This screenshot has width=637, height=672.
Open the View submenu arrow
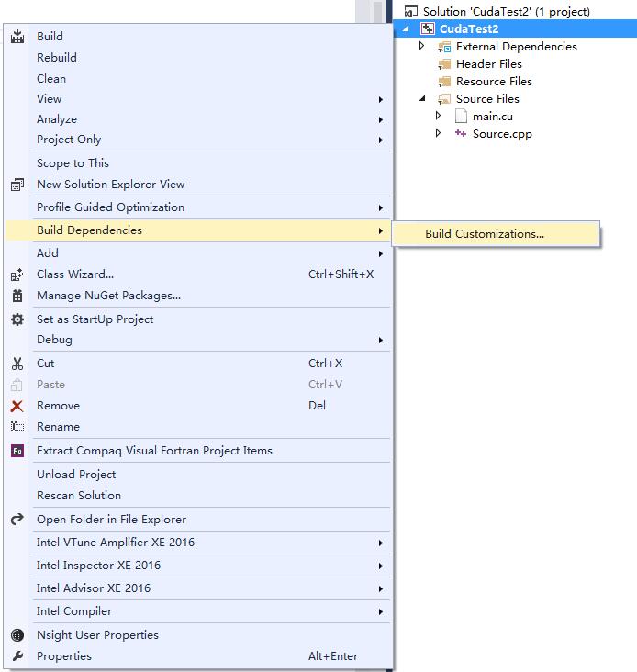click(x=380, y=100)
